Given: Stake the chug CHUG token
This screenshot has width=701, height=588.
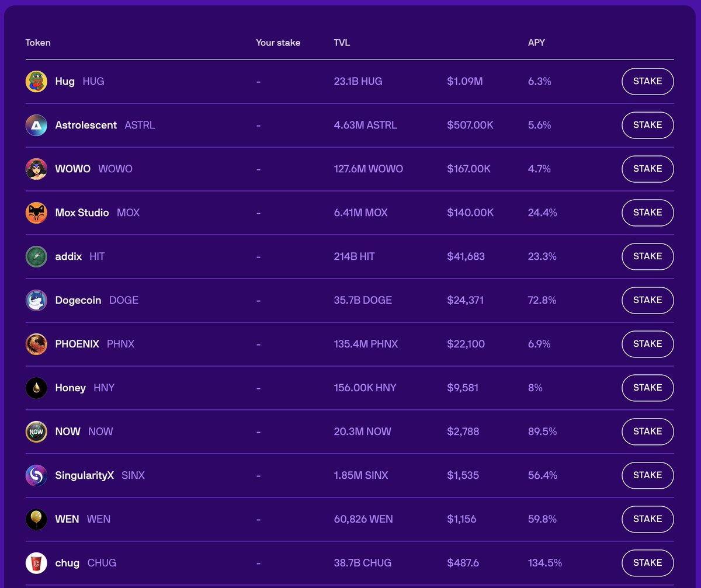Looking at the screenshot, I should [647, 563].
